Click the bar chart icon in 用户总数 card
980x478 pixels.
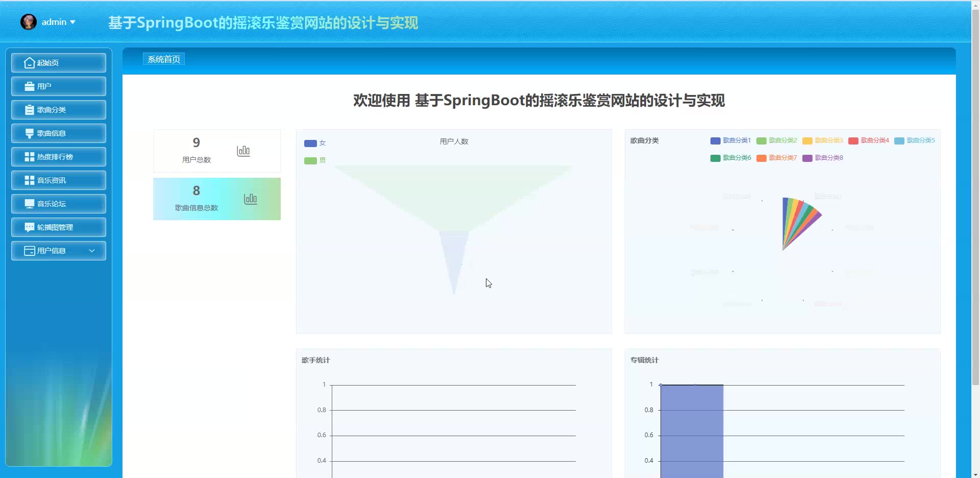tap(243, 151)
